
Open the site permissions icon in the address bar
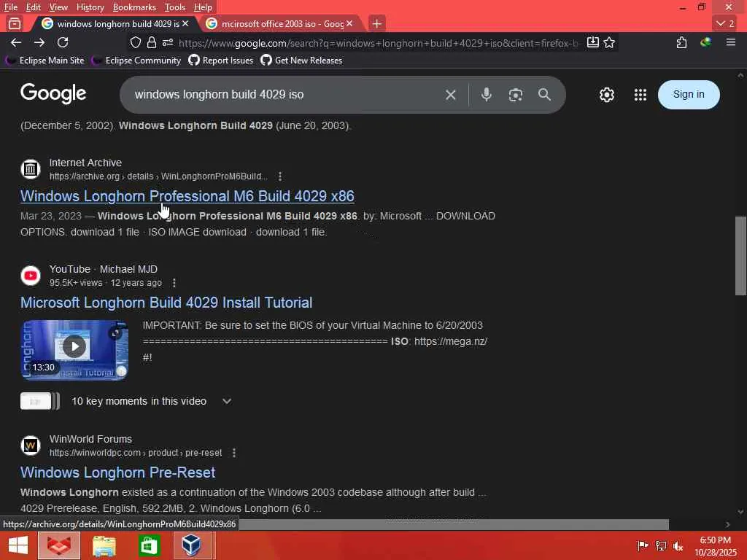point(168,43)
